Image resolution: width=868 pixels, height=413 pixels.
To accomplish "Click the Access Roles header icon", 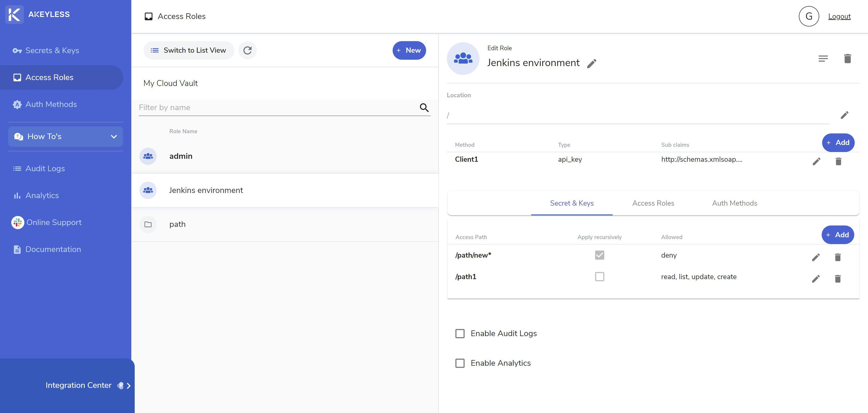I will tap(148, 17).
